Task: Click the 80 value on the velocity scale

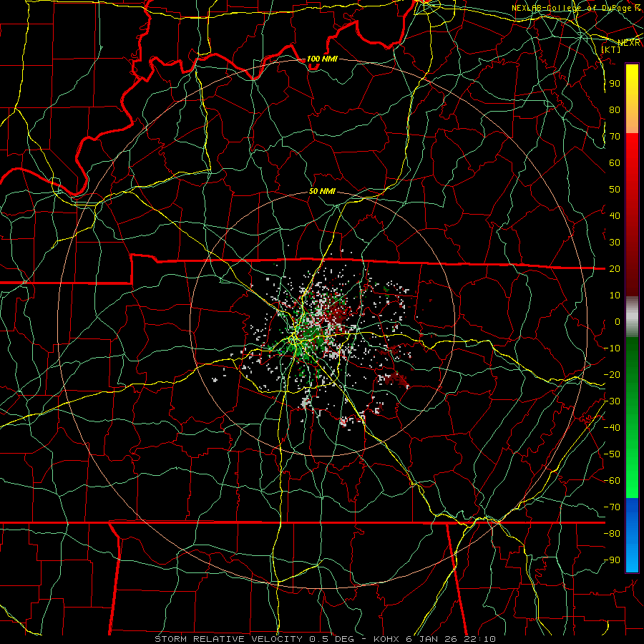Action: coord(615,109)
